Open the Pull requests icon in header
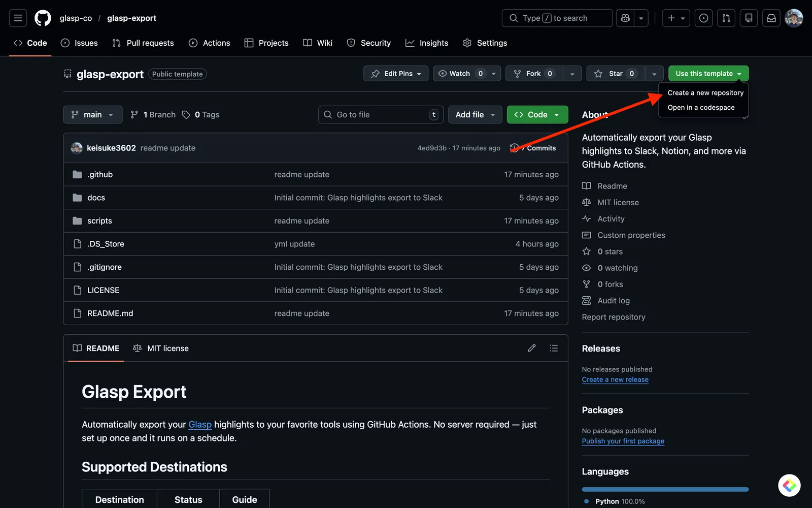812x508 pixels. click(x=726, y=18)
